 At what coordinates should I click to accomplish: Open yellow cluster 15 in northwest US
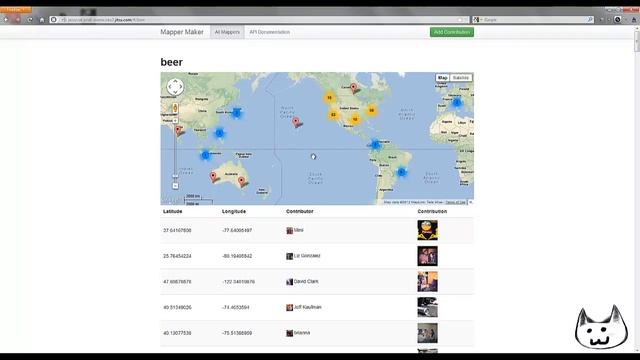tap(329, 98)
